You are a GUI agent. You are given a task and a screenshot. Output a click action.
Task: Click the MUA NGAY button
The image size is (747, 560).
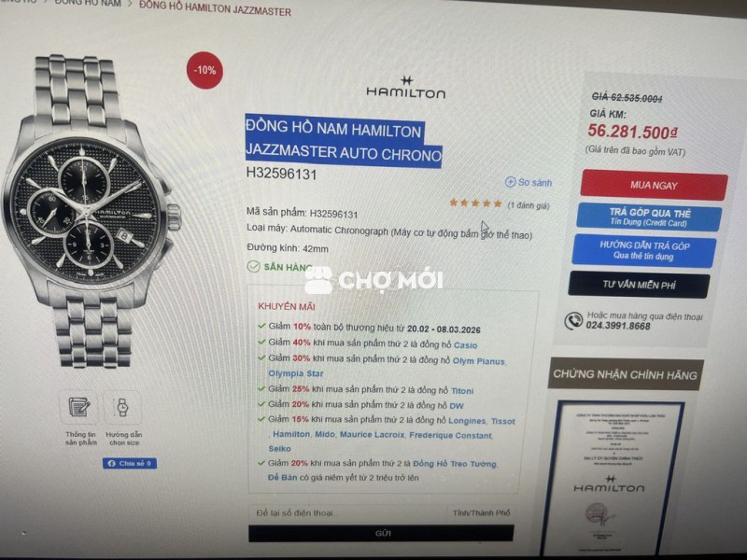coord(654,185)
